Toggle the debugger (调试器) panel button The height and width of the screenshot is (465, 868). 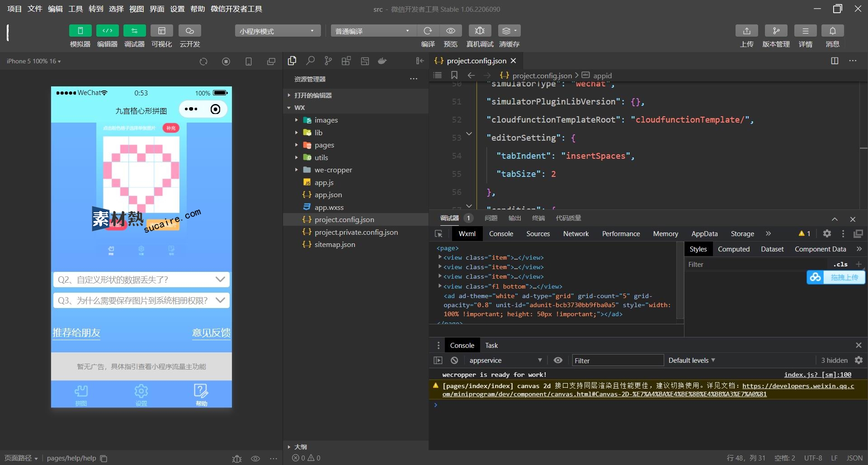[134, 31]
